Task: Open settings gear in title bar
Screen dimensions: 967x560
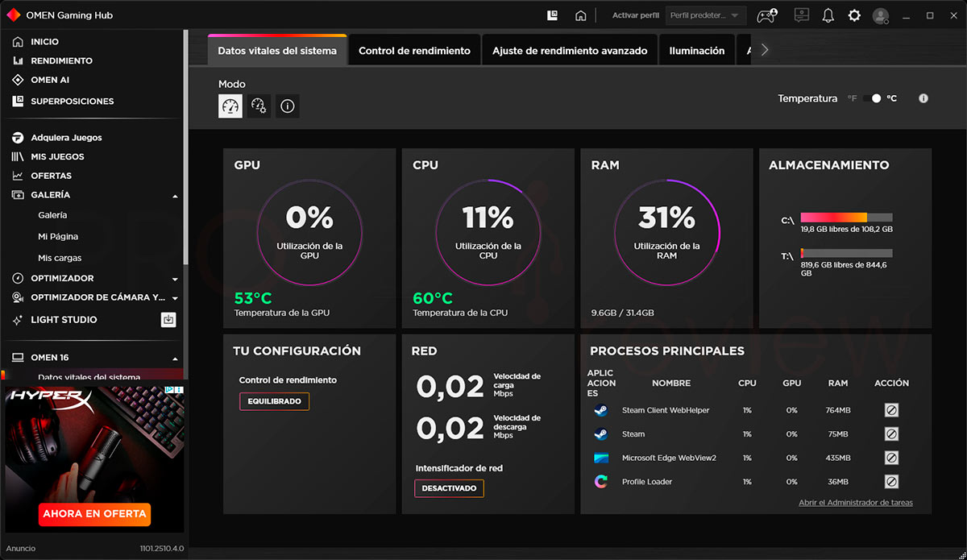Action: pyautogui.click(x=854, y=15)
